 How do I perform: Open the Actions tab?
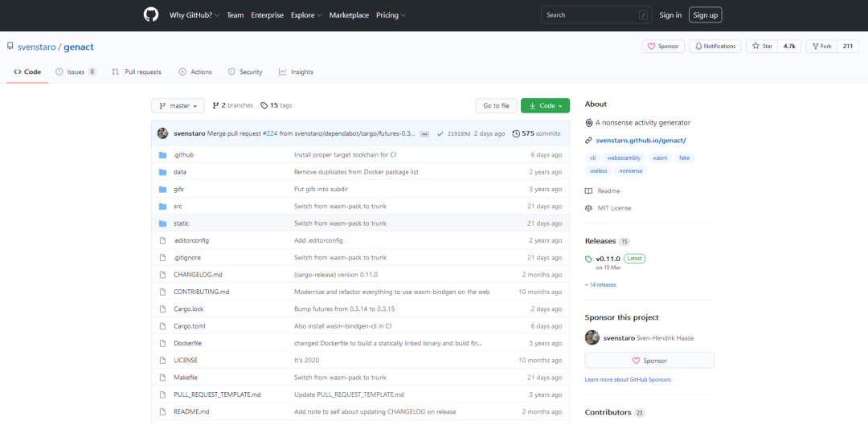pos(195,72)
